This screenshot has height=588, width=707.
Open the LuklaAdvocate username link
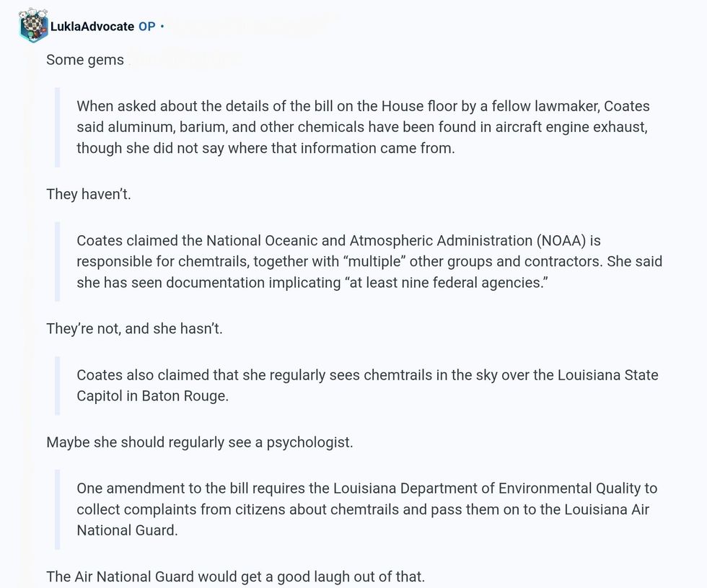tap(92, 27)
